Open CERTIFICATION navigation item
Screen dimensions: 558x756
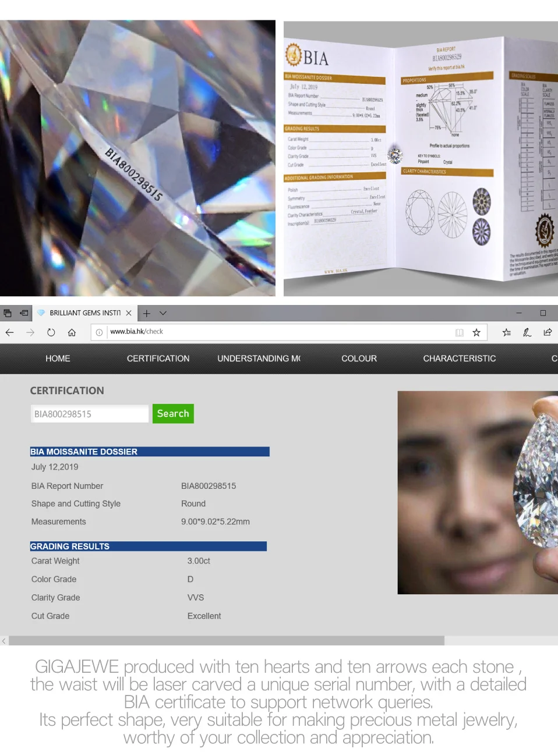[158, 359]
